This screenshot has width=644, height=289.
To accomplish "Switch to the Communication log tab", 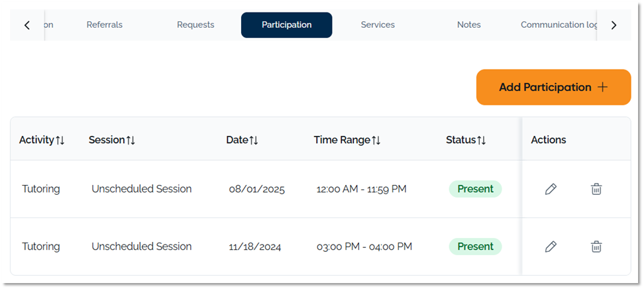I will coord(558,25).
